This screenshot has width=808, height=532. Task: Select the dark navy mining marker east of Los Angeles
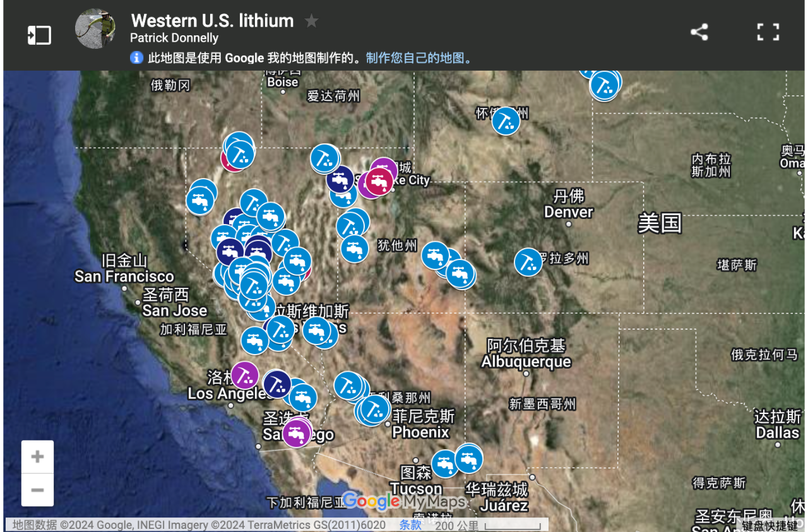point(276,384)
